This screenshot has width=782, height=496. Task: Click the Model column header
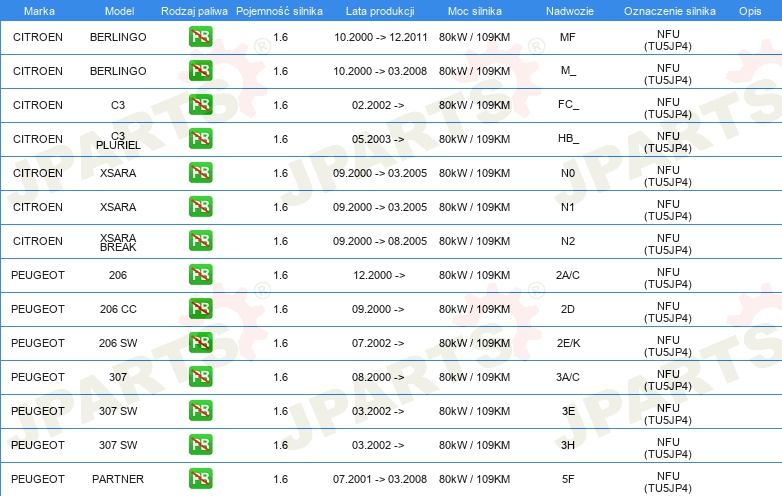tap(118, 10)
